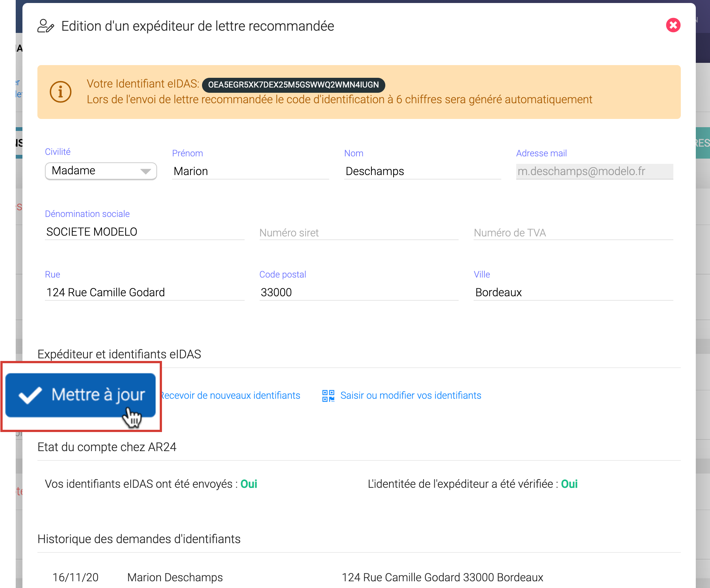
Task: Click the info icon in orange banner
Action: pyautogui.click(x=61, y=92)
